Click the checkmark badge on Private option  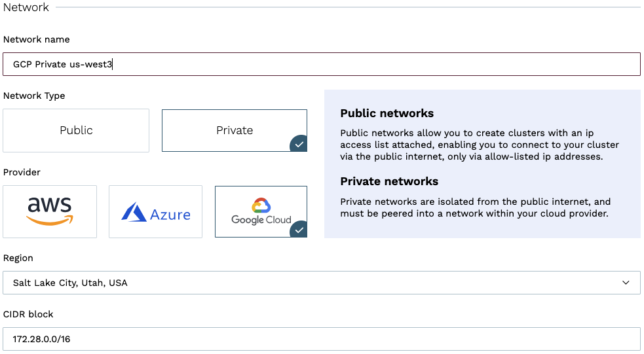pos(298,144)
